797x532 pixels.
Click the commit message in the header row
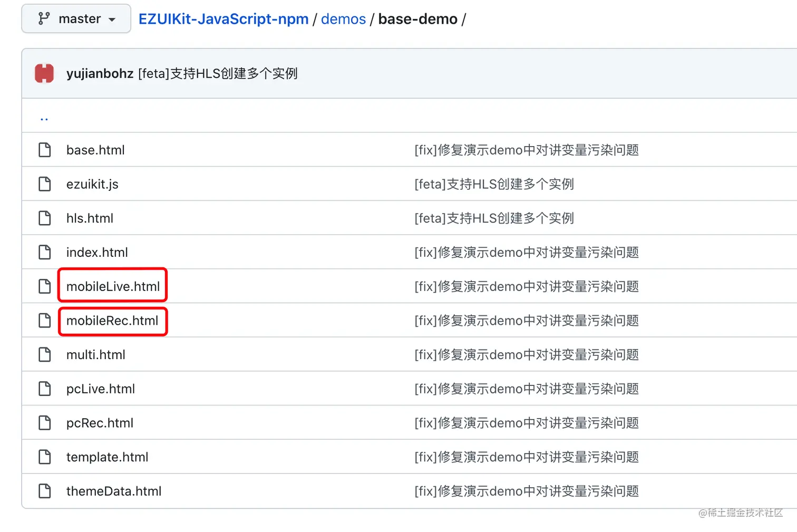click(x=218, y=74)
